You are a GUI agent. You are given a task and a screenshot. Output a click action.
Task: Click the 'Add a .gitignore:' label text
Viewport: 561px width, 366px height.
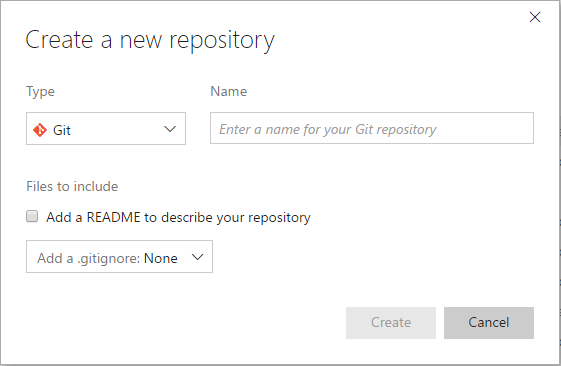pyautogui.click(x=89, y=258)
